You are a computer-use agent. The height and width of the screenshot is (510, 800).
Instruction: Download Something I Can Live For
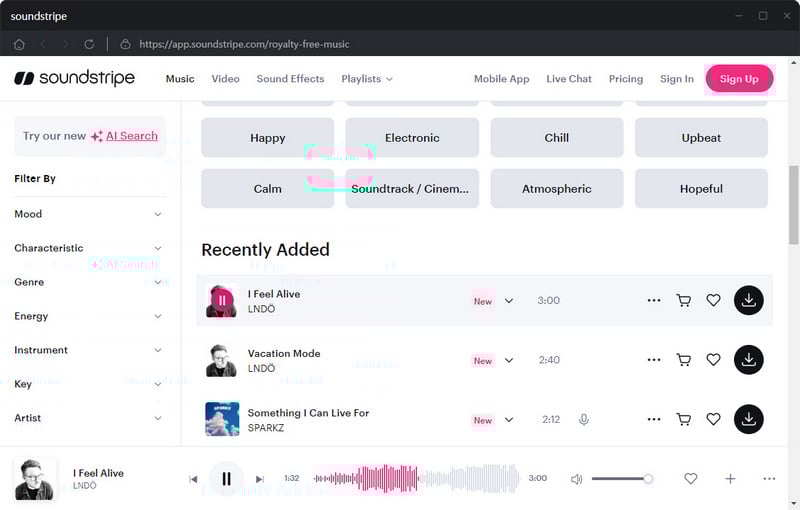coord(748,419)
